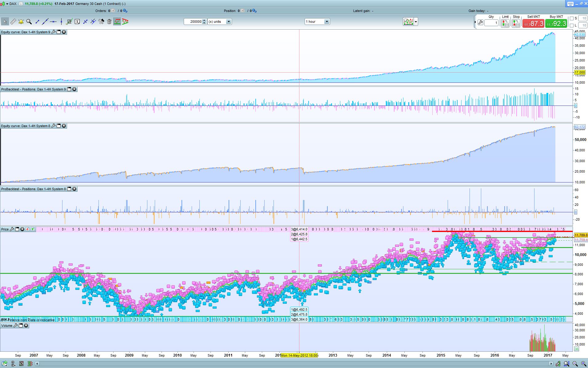
Task: Open the on-screen keyboard icon
Action: [x=570, y=4]
